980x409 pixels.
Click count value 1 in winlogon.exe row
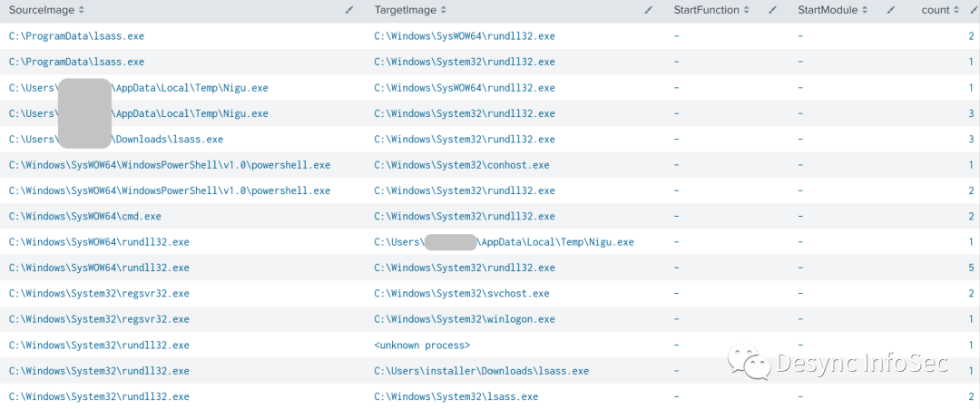point(971,319)
